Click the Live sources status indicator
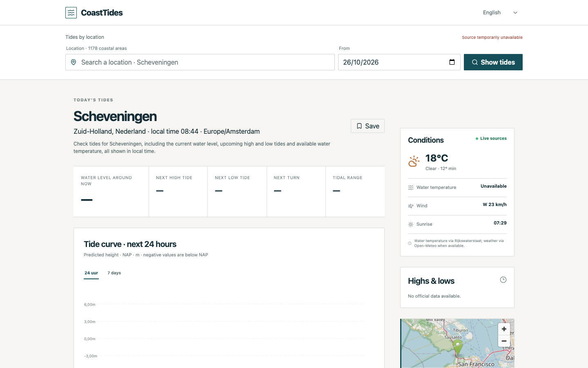The width and height of the screenshot is (588, 368). 491,139
